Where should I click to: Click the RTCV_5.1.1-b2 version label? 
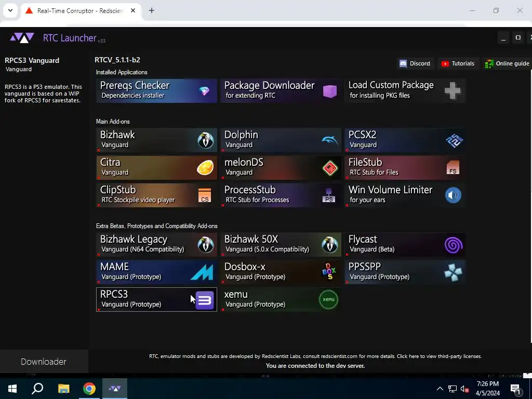coord(117,60)
